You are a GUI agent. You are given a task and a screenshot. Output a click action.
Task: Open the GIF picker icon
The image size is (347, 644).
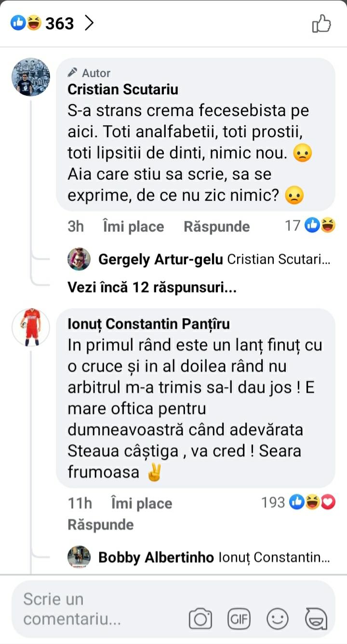click(x=239, y=618)
